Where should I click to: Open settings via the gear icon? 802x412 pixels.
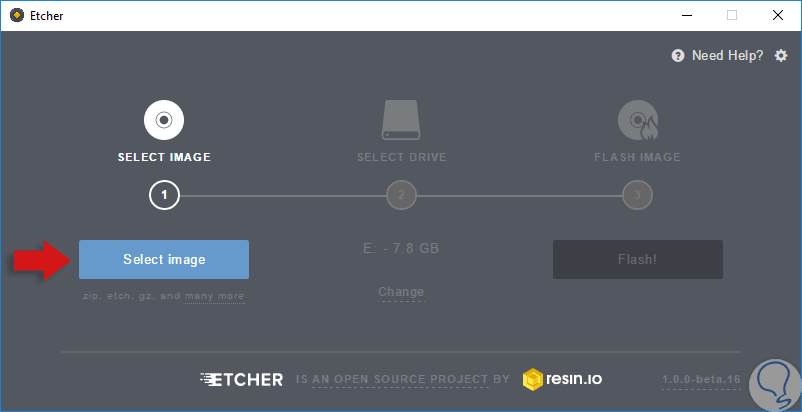pyautogui.click(x=781, y=55)
